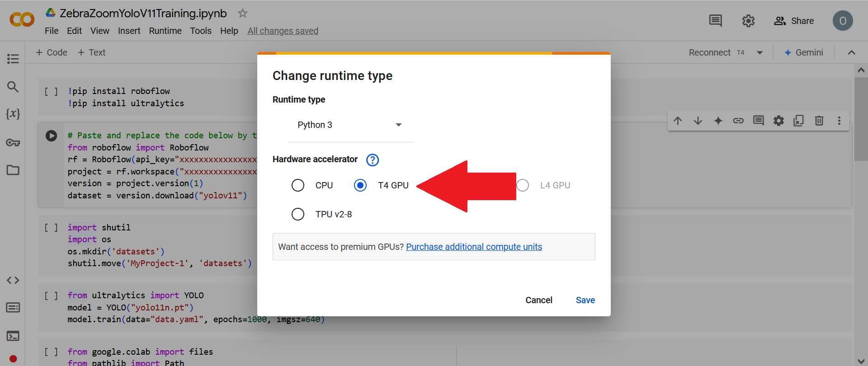The image size is (868, 366).
Task: Click the scrollbar up arrow
Action: (861, 70)
